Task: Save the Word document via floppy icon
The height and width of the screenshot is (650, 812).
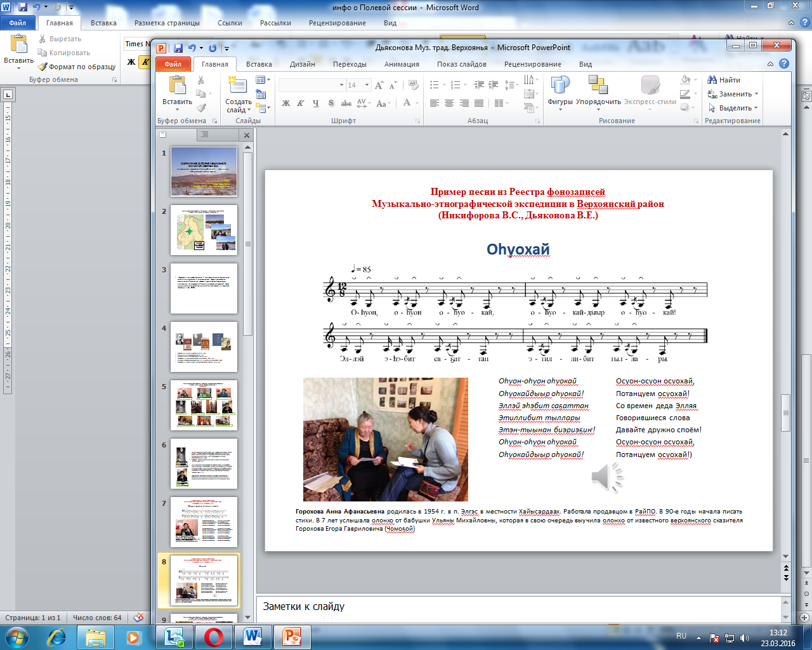Action: [23, 8]
